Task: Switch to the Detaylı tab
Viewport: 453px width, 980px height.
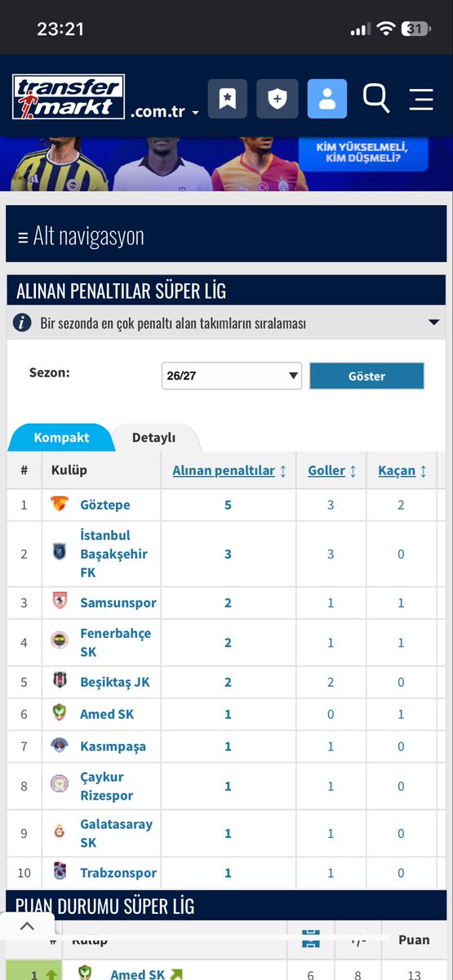Action: [x=154, y=438]
